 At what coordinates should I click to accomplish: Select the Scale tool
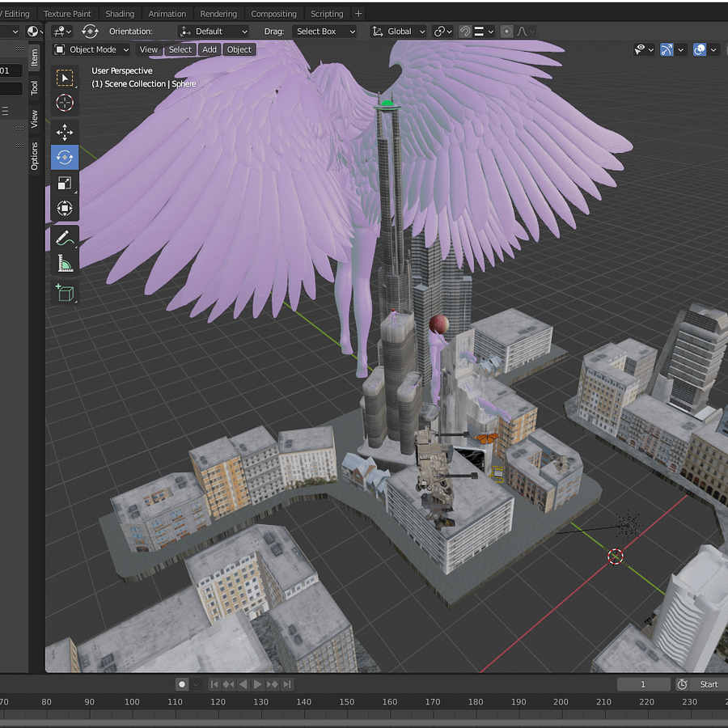65,184
